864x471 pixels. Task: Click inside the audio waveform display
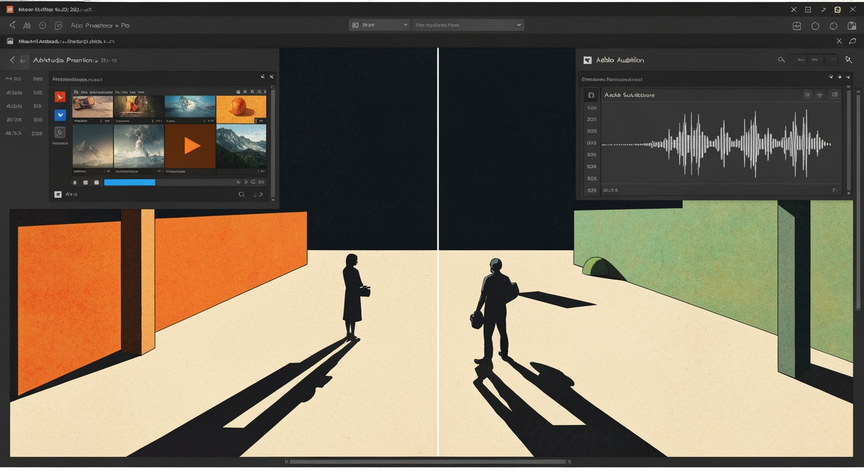click(x=720, y=144)
